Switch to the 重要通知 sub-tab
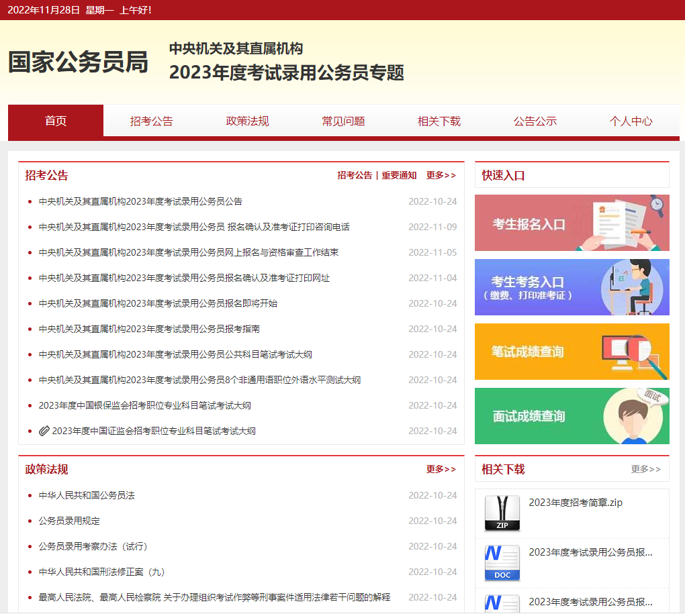This screenshot has height=616, width=685. coord(399,175)
